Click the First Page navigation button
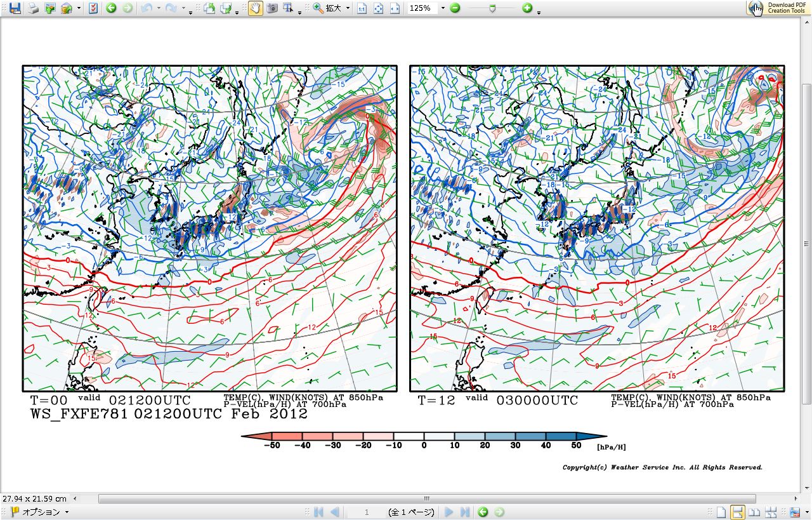 click(x=318, y=512)
